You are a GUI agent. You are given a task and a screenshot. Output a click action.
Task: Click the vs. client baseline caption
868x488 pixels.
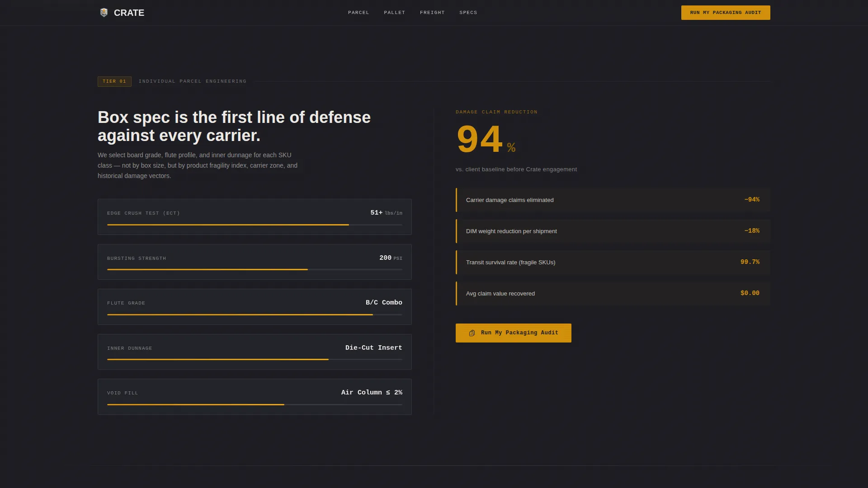pyautogui.click(x=516, y=169)
